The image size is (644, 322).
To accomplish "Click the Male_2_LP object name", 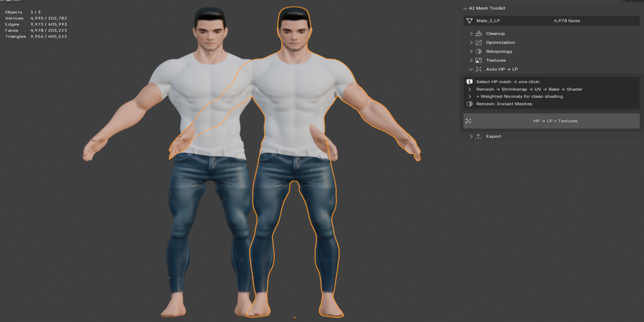I will (x=488, y=21).
